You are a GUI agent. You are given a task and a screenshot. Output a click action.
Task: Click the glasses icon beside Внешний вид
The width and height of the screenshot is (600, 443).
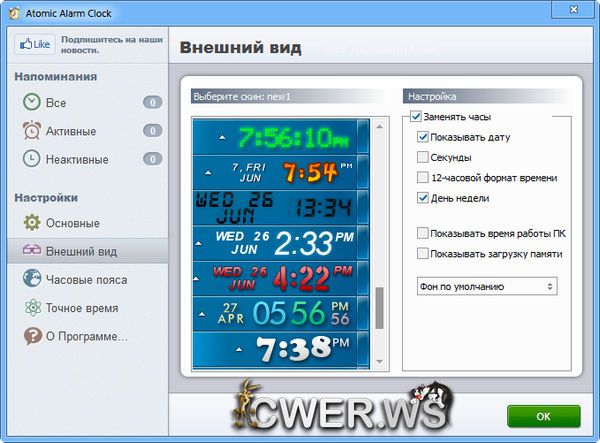[32, 251]
